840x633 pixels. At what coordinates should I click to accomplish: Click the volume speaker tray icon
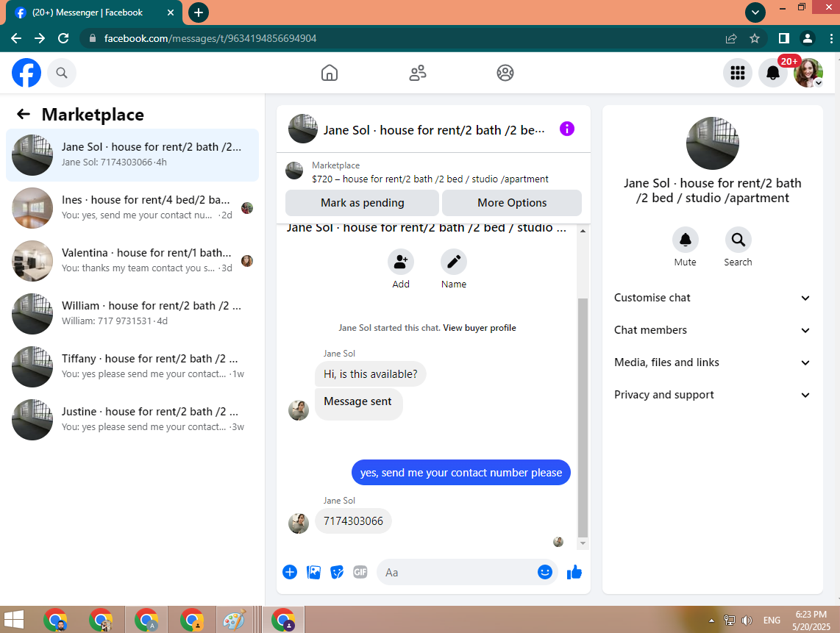click(x=747, y=621)
